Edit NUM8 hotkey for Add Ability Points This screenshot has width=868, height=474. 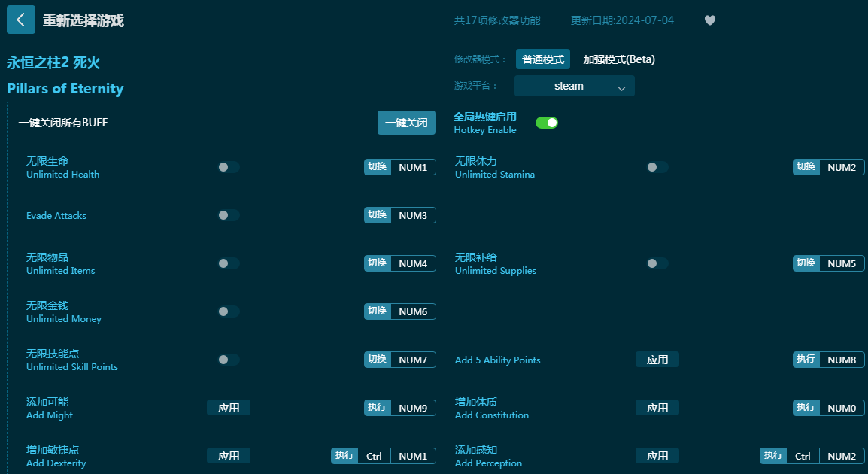click(842, 360)
